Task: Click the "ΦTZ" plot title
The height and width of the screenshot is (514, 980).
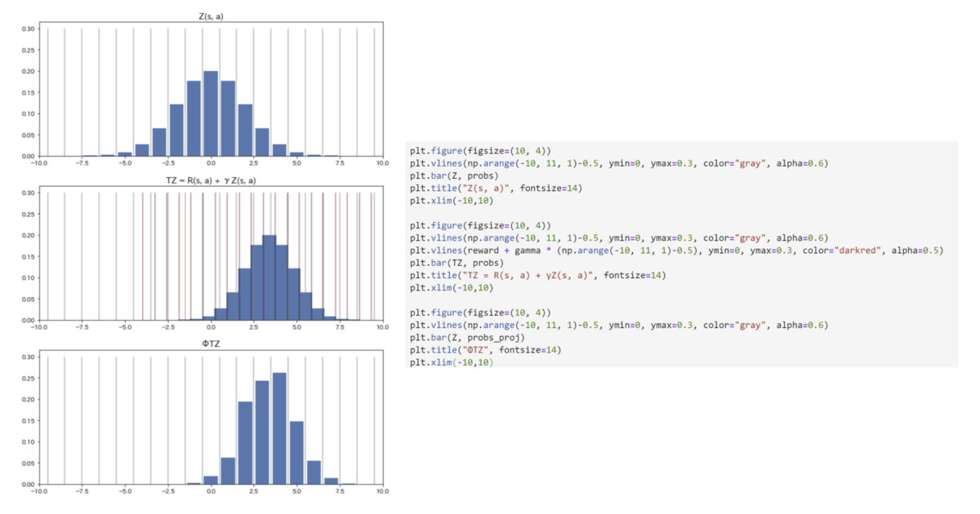Action: click(211, 344)
